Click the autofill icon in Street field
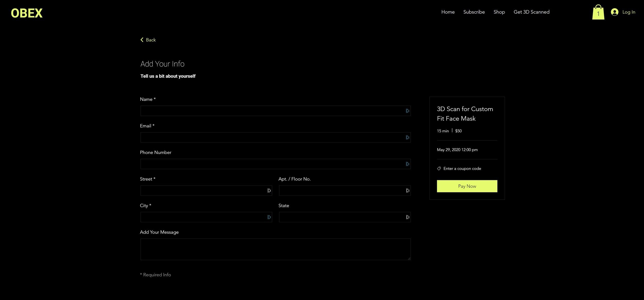The width and height of the screenshot is (644, 300). pyautogui.click(x=269, y=191)
